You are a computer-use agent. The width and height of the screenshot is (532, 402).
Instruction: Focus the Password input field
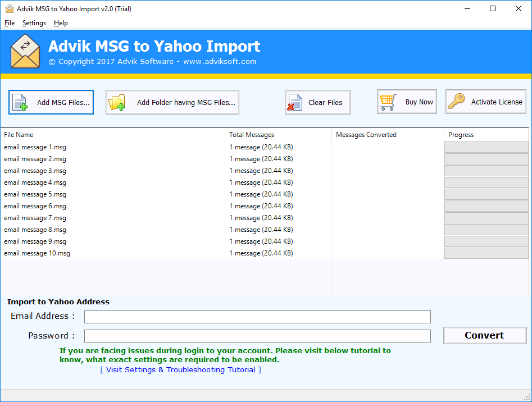(x=257, y=336)
